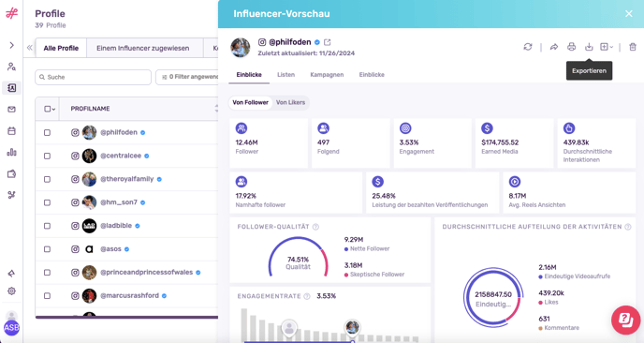
Task: Switch to Von Likers view
Action: click(x=290, y=102)
